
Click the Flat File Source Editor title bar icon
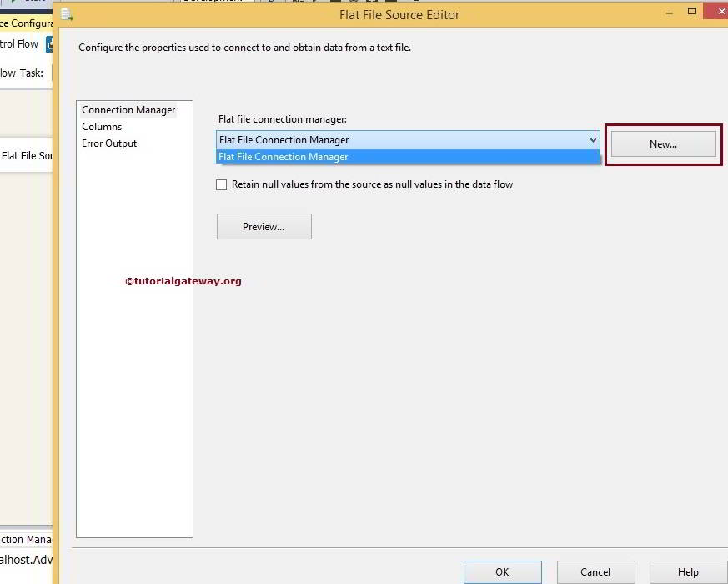point(66,14)
